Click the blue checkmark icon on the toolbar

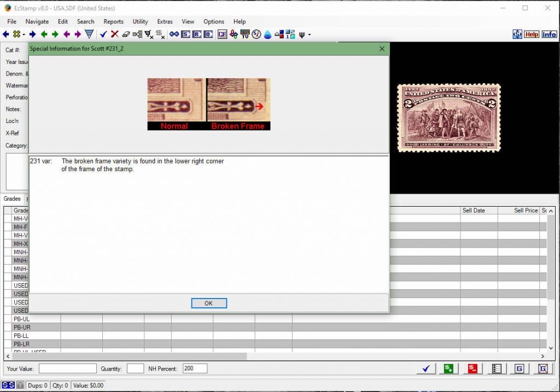click(103, 34)
